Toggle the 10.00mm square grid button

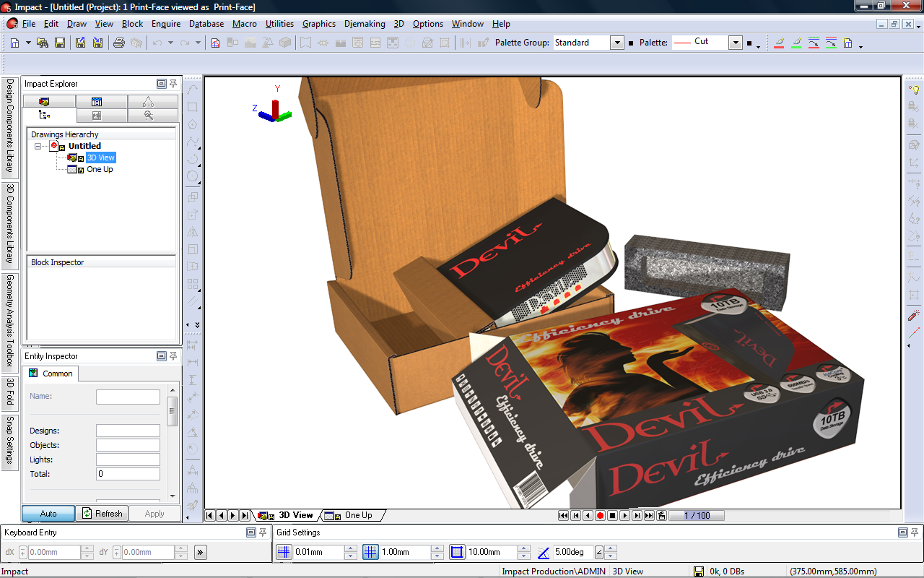(457, 552)
